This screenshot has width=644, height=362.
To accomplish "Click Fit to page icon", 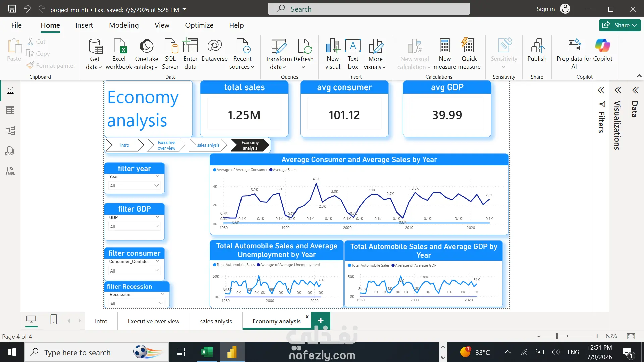I will pyautogui.click(x=631, y=336).
